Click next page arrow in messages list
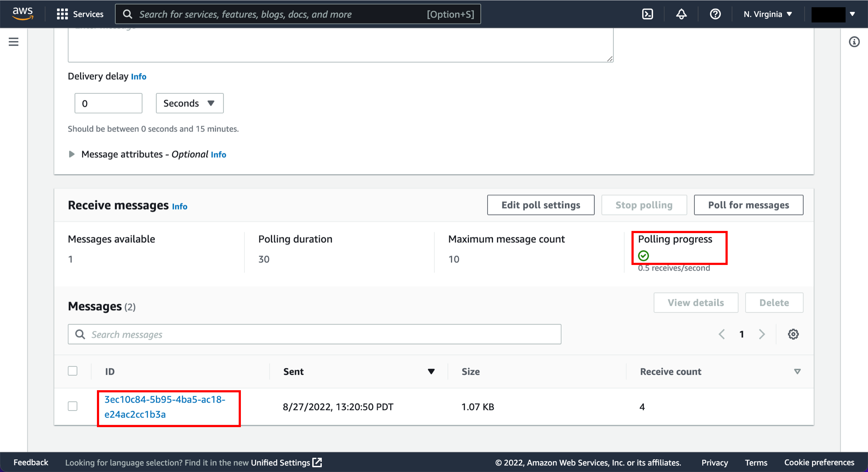Viewport: 868px width, 472px height. pos(762,334)
